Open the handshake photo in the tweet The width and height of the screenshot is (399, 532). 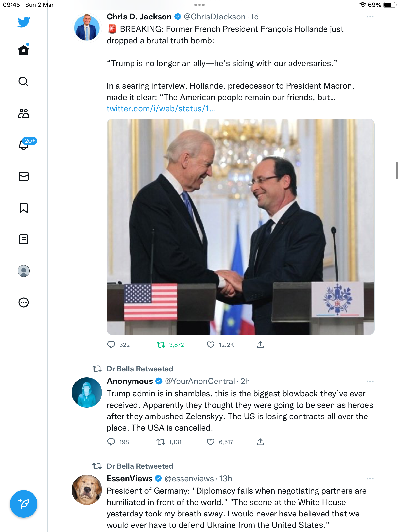point(240,227)
